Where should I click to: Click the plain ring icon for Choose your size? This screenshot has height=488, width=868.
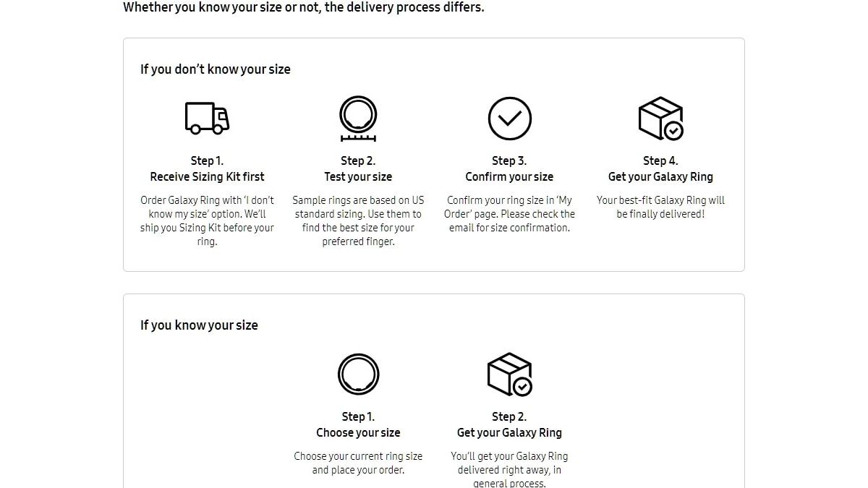(x=358, y=374)
